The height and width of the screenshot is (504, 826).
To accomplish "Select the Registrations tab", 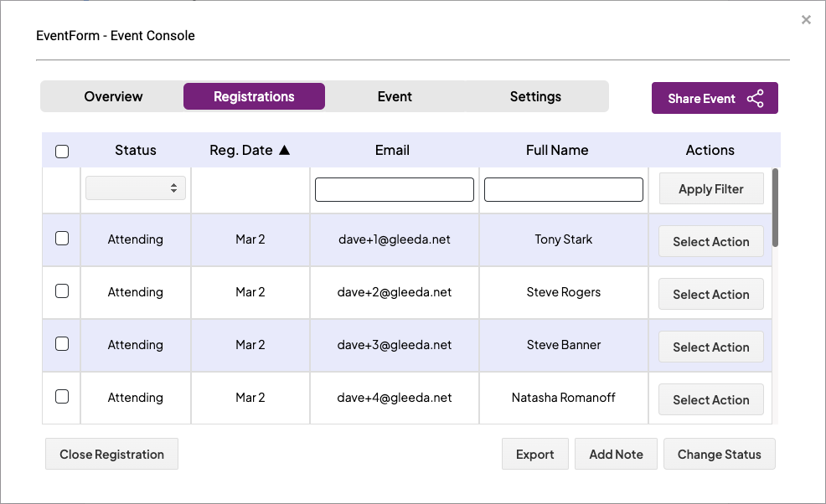I will (254, 96).
